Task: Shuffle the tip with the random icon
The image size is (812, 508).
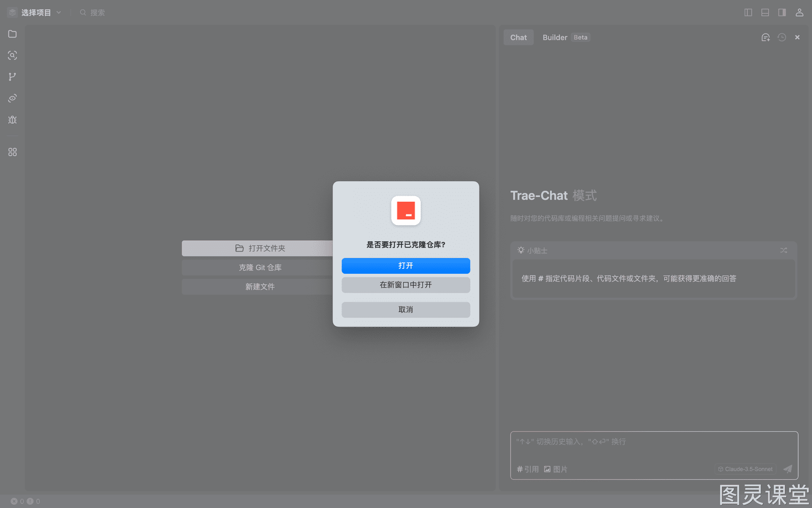Action: [x=784, y=250]
